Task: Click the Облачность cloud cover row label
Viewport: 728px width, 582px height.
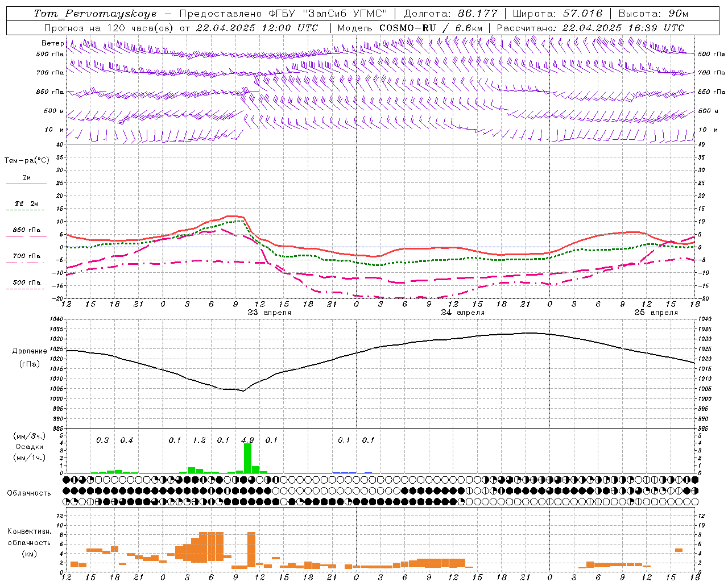Action: tap(28, 493)
